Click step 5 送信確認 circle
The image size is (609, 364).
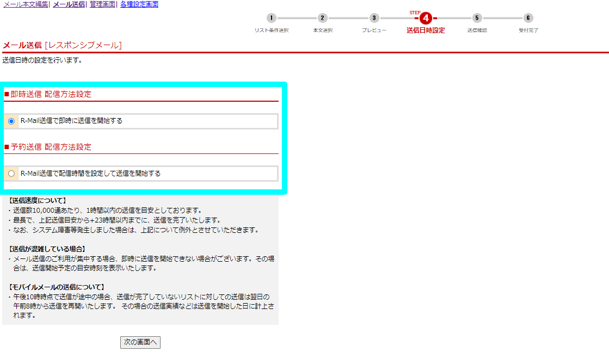coord(477,18)
